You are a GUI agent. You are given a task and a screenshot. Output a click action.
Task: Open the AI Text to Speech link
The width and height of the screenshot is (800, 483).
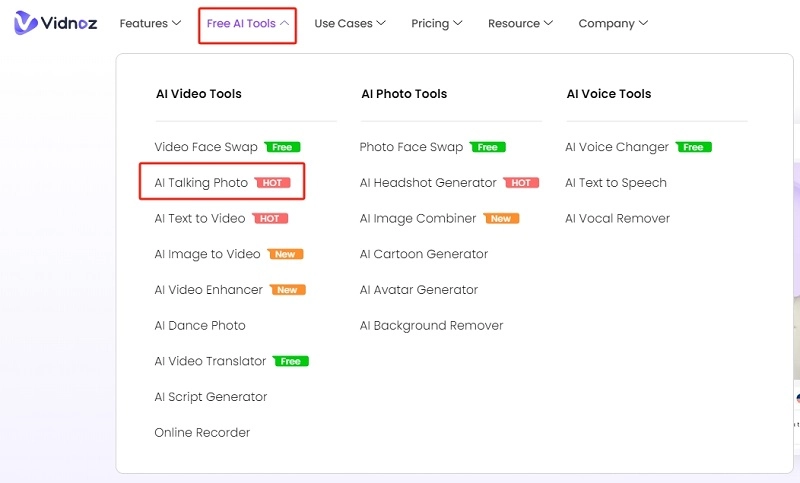[616, 183]
